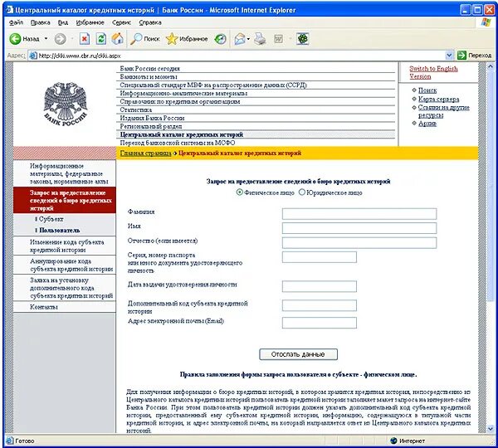The image size is (498, 448).
Task: Open the Файл menu
Action: coord(16,22)
